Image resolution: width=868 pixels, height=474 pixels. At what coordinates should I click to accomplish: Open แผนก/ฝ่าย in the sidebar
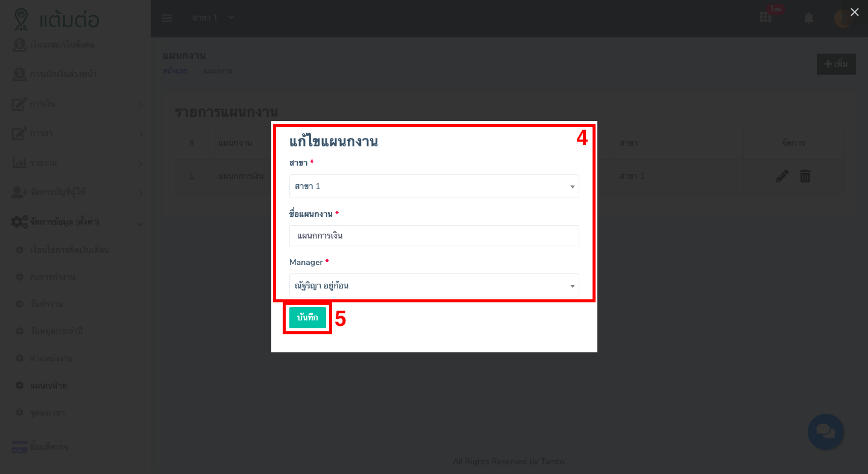48,385
